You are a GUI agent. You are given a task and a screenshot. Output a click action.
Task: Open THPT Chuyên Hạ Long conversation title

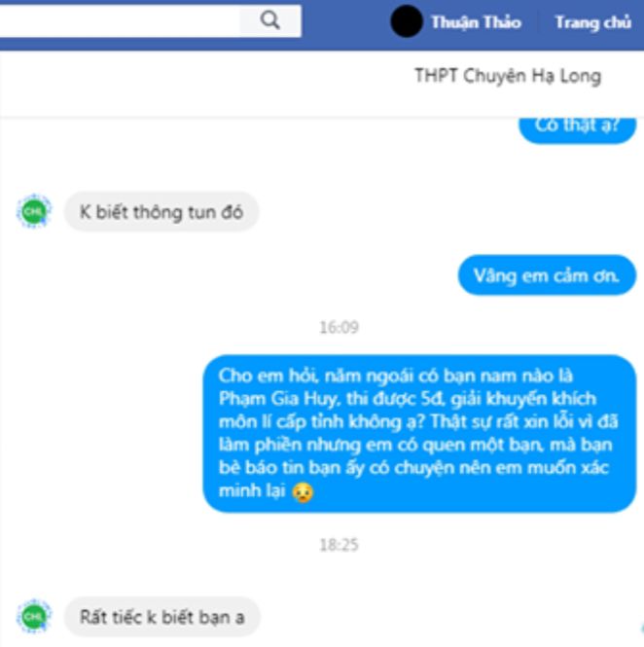pyautogui.click(x=508, y=76)
